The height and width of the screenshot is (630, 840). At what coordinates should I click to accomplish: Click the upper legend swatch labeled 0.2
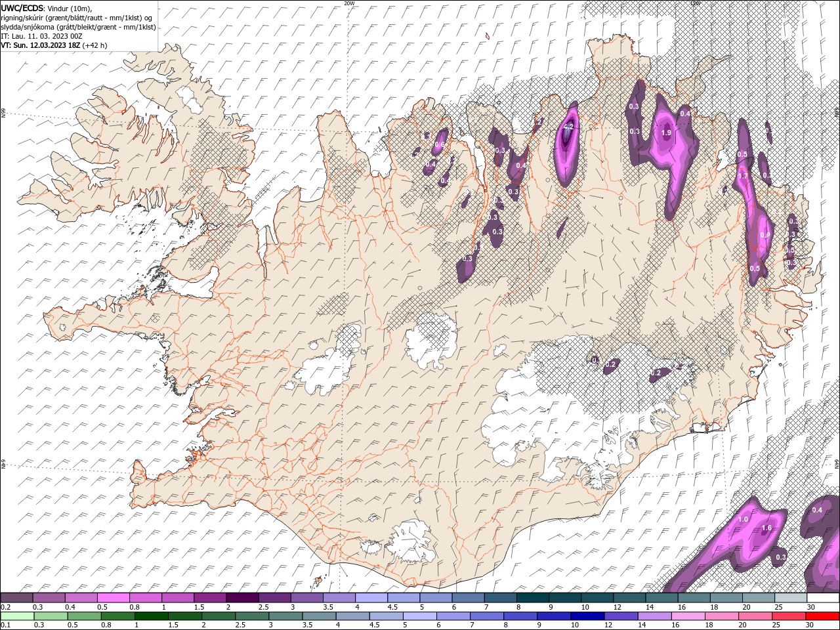(x=16, y=598)
